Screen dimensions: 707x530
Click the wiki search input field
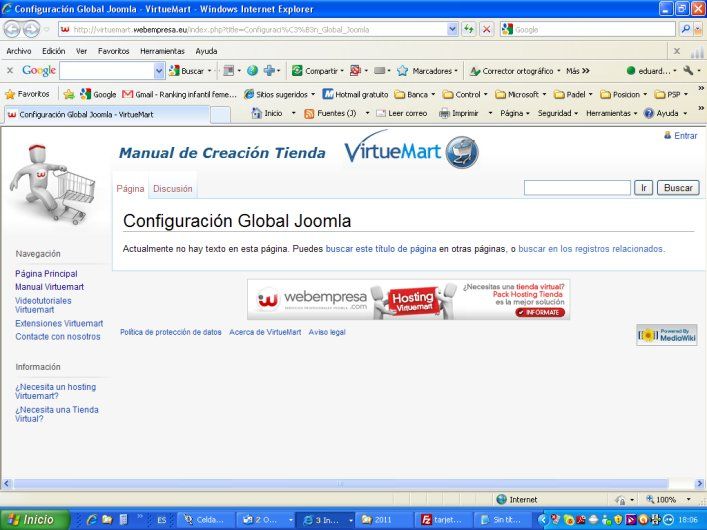pyautogui.click(x=577, y=188)
